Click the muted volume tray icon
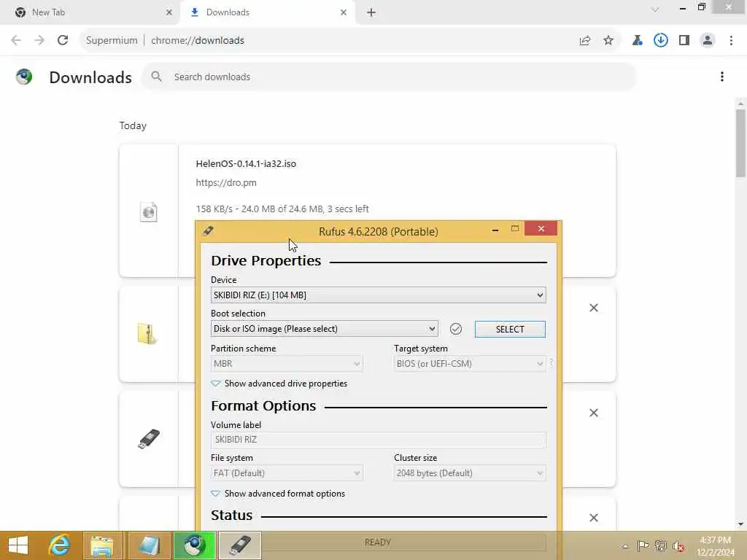Image resolution: width=747 pixels, height=560 pixels. [678, 546]
